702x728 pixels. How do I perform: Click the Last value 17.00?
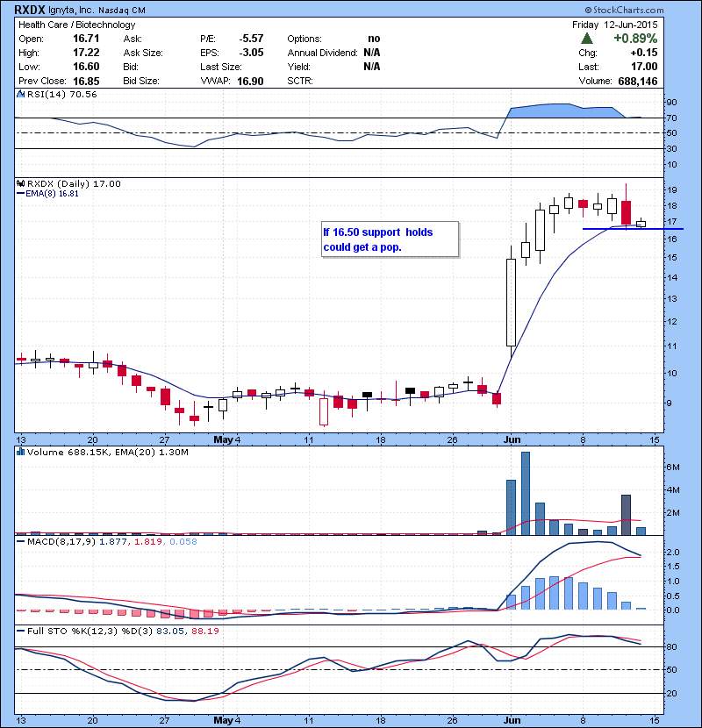[644, 67]
